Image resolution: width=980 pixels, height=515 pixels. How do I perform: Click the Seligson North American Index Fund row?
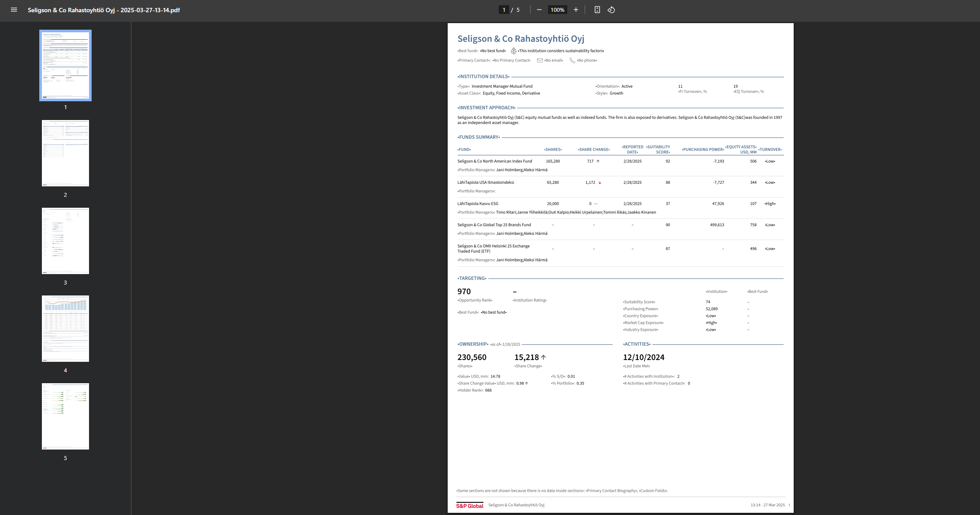(x=495, y=161)
